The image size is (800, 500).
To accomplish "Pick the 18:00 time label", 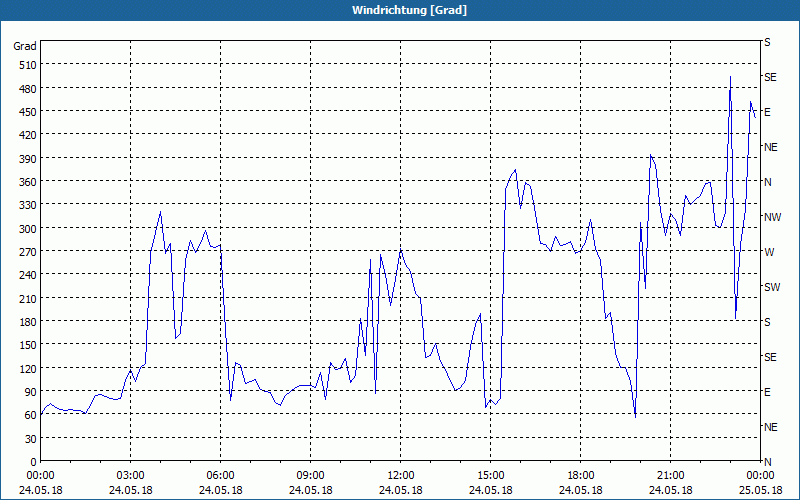I will (x=581, y=476).
